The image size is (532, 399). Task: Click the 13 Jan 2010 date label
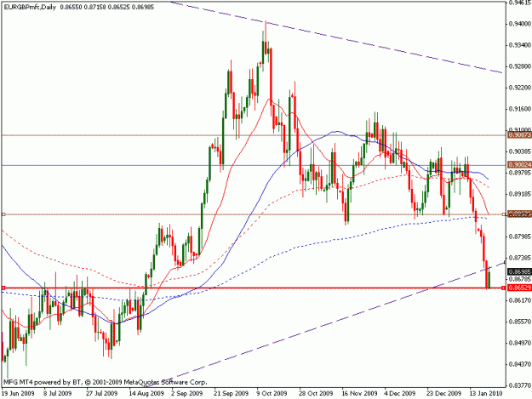coord(486,393)
